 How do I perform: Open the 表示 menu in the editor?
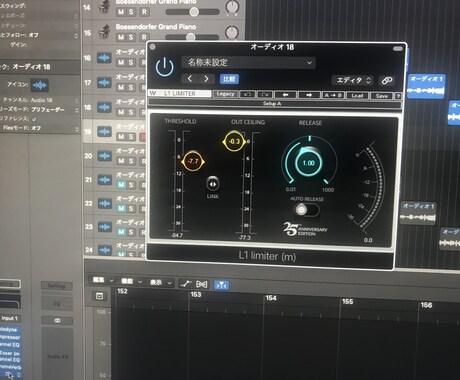161,283
